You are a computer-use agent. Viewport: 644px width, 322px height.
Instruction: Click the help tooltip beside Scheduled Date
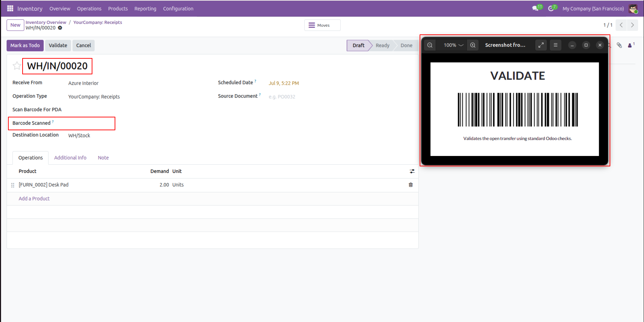255,81
